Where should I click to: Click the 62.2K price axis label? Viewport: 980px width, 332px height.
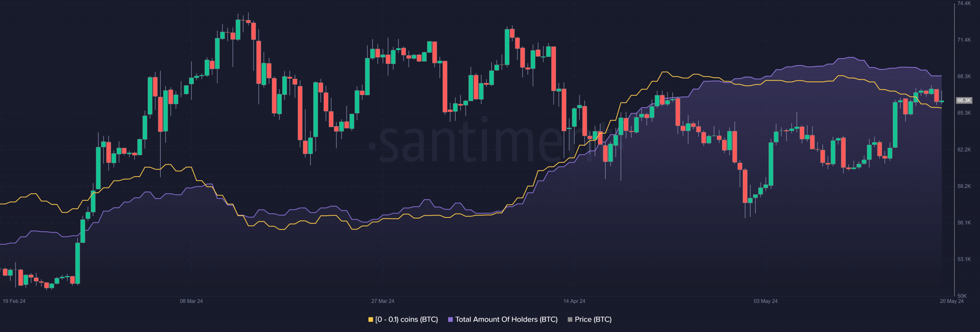point(964,150)
